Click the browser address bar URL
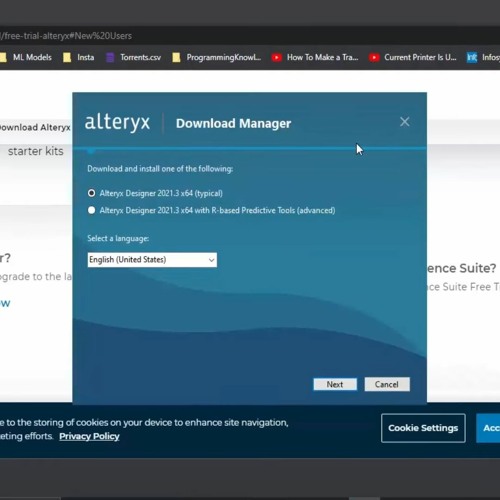The image size is (500, 500). tap(66, 36)
